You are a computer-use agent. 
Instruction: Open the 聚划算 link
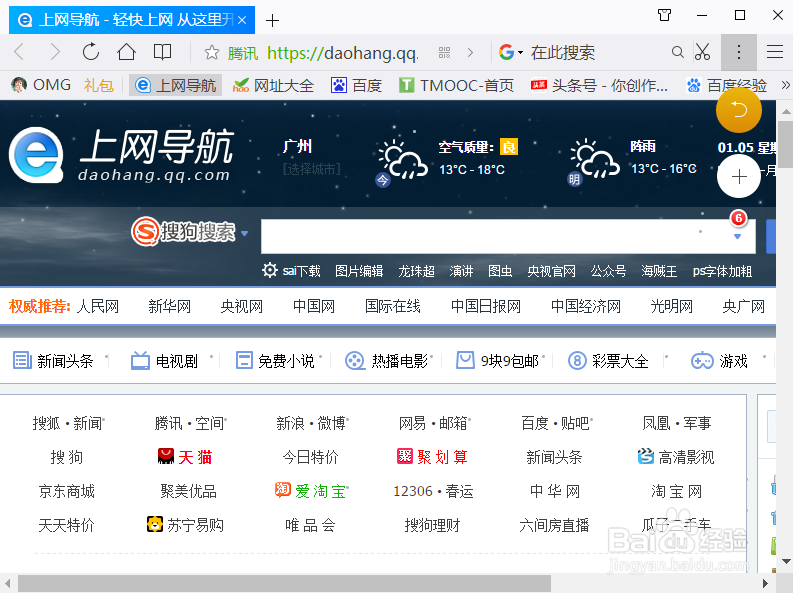[x=432, y=457]
